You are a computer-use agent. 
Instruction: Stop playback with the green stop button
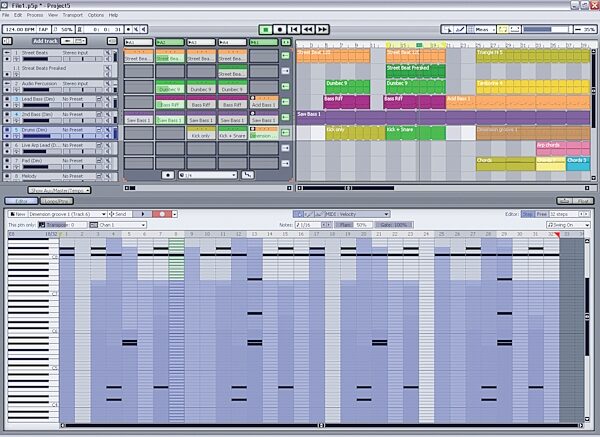click(x=266, y=29)
